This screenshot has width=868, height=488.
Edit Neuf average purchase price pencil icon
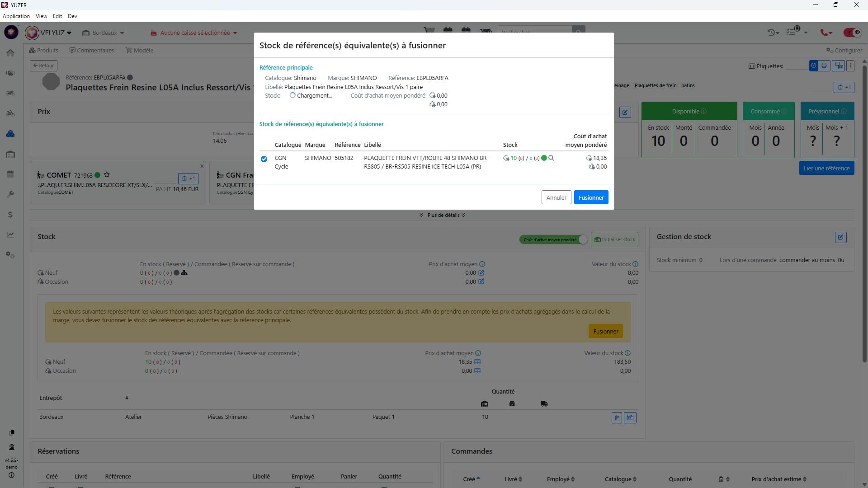coord(481,273)
